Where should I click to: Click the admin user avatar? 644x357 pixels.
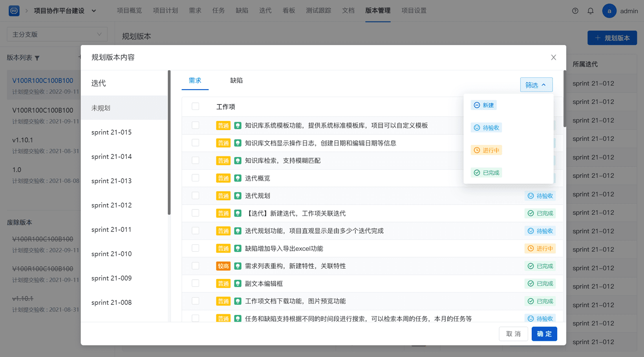[x=609, y=11]
